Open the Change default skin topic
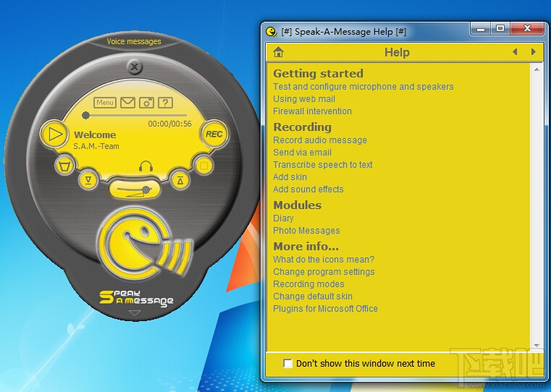 tap(313, 297)
